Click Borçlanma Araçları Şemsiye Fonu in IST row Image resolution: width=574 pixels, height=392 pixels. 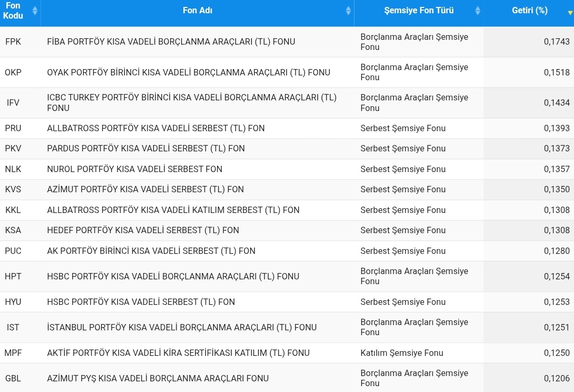(x=414, y=328)
